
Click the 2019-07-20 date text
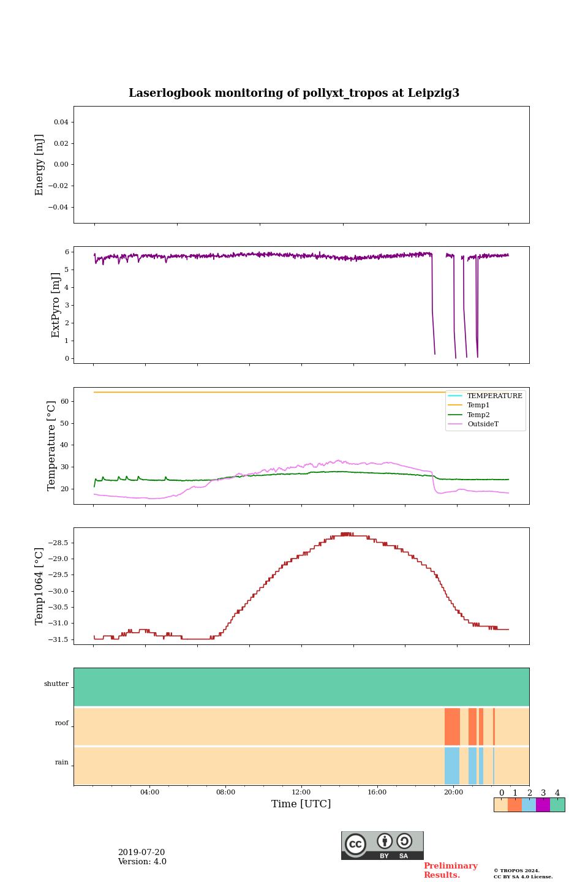pos(141,853)
